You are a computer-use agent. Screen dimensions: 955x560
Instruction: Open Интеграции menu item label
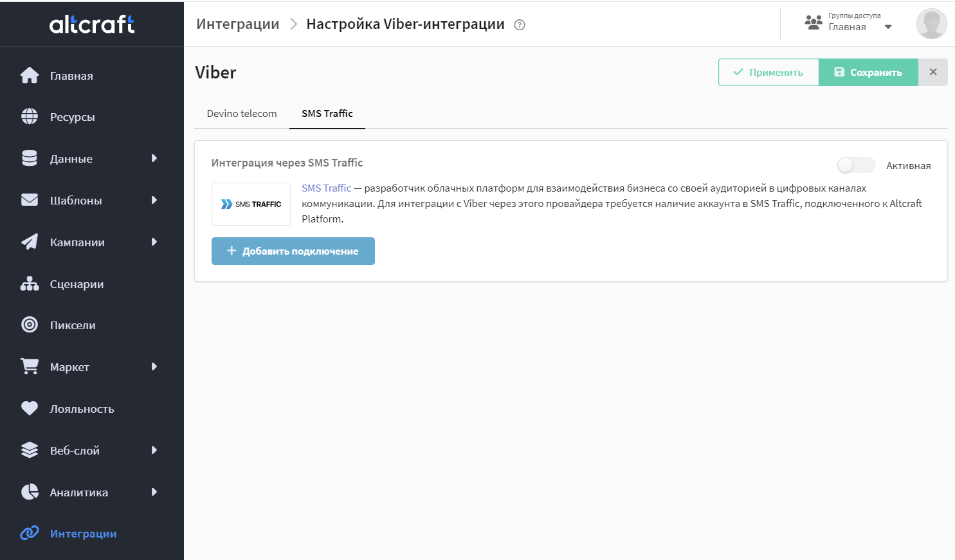pos(84,534)
